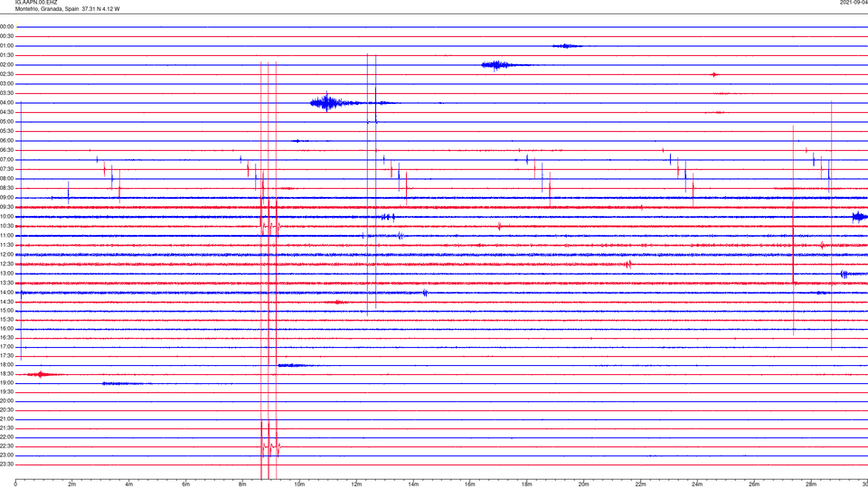Click the 12m tick label on x-axis
Screen dimensions: 868x488
pyautogui.click(x=356, y=484)
